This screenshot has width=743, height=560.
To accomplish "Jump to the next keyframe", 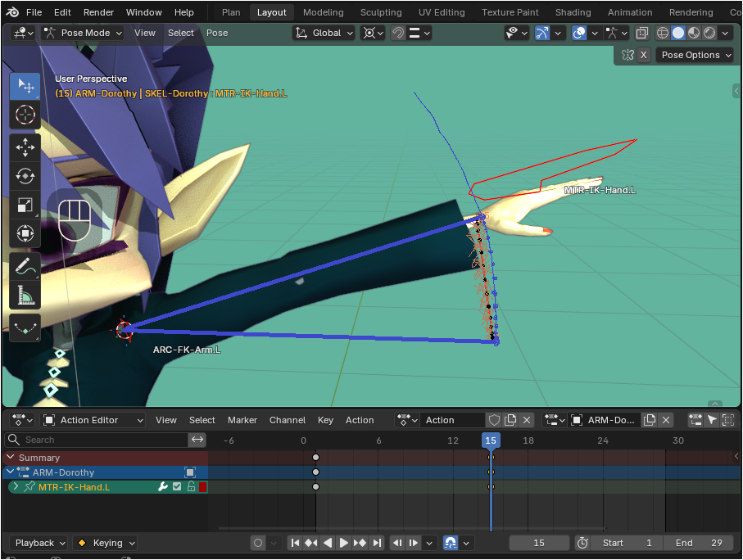I will (360, 543).
